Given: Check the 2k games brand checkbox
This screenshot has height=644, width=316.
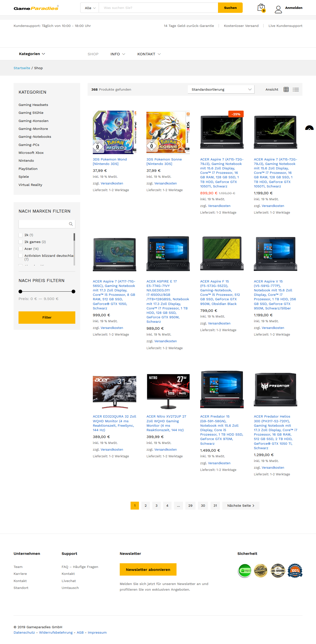Looking at the screenshot, I should [20, 242].
